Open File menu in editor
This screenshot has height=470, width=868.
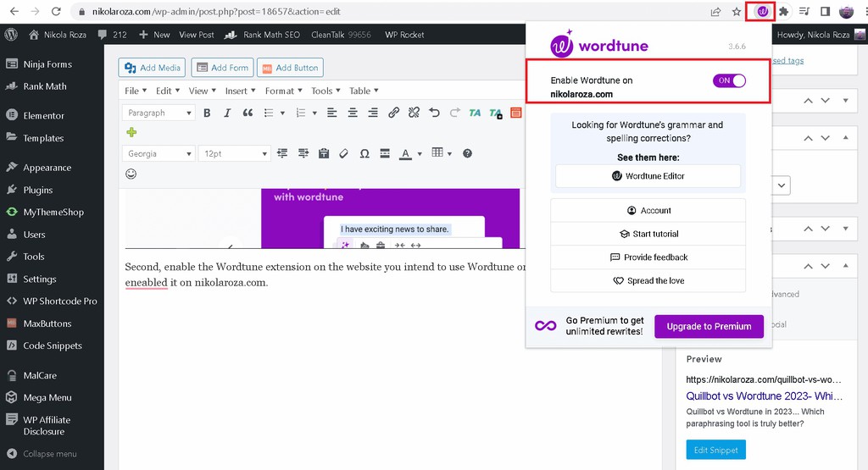coord(136,91)
